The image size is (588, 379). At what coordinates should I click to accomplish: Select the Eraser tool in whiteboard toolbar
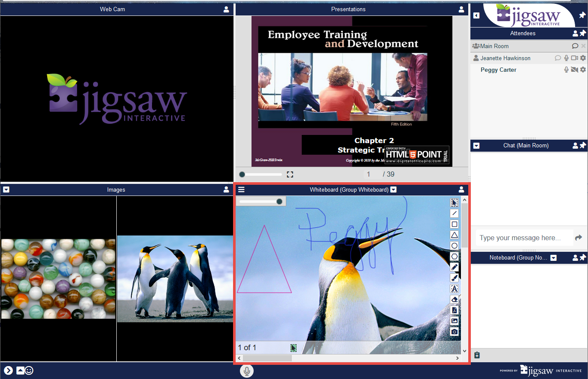(454, 300)
